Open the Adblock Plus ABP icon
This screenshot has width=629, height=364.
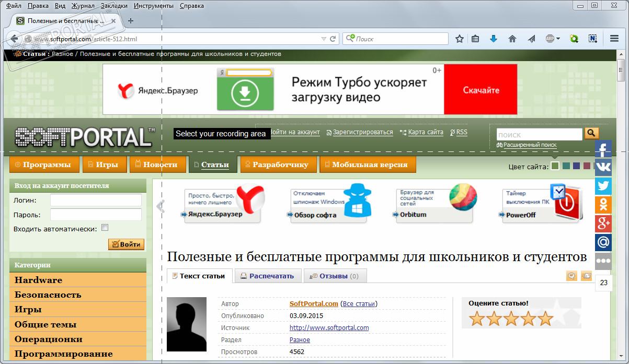pos(550,39)
